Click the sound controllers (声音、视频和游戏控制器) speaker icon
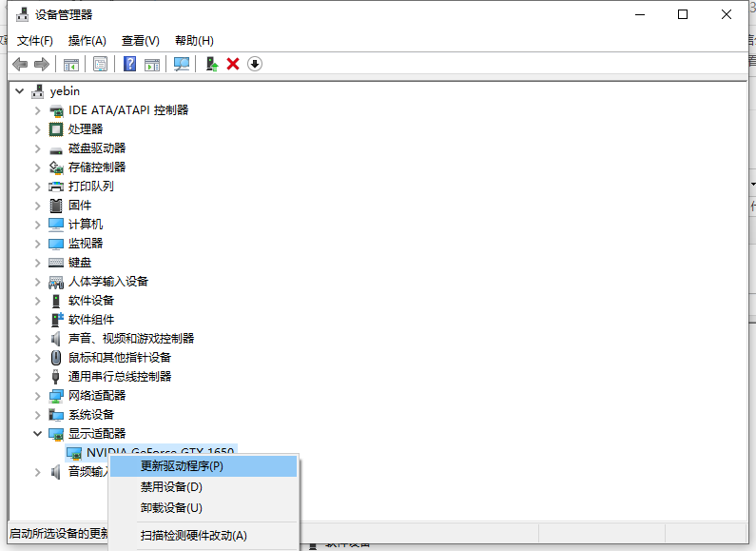The width and height of the screenshot is (756, 551). [x=56, y=338]
